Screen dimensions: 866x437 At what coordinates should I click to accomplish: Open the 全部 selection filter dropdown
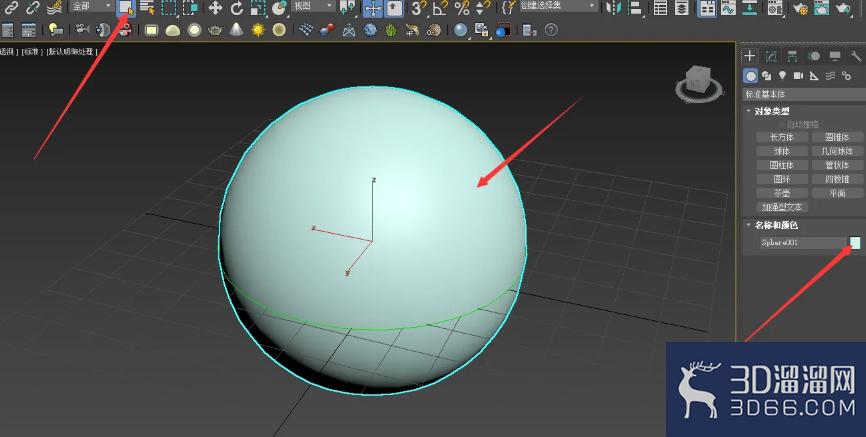tap(92, 6)
